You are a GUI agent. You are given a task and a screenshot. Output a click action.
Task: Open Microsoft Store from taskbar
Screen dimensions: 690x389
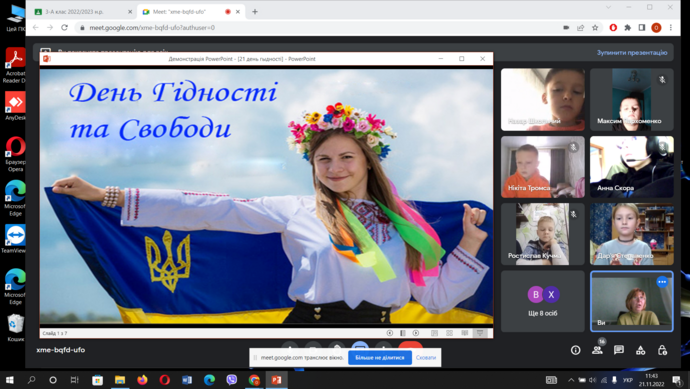click(97, 380)
